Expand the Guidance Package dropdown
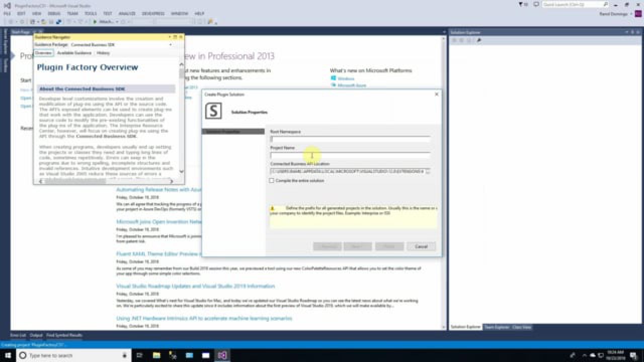Screen dimensions: 644x362 tap(170, 45)
